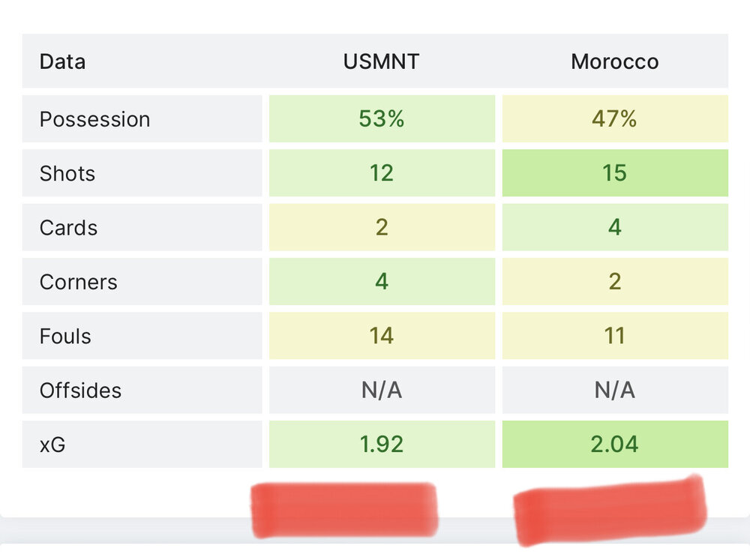Click USMNT's 53% possession cell
Image resolution: width=750 pixels, height=560 pixels.
(382, 119)
